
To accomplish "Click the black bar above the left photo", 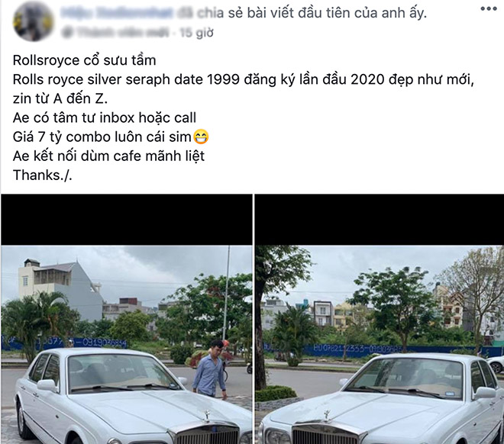I will click(126, 220).
